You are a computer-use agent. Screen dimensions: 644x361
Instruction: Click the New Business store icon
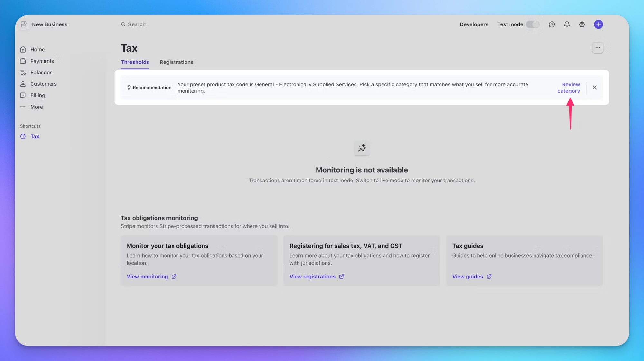point(24,24)
